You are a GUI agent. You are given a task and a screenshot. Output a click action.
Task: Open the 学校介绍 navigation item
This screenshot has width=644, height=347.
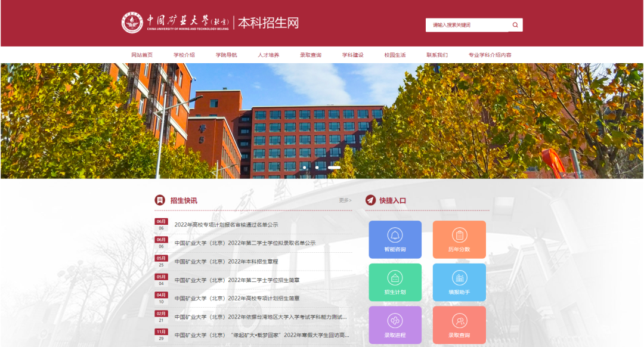184,55
